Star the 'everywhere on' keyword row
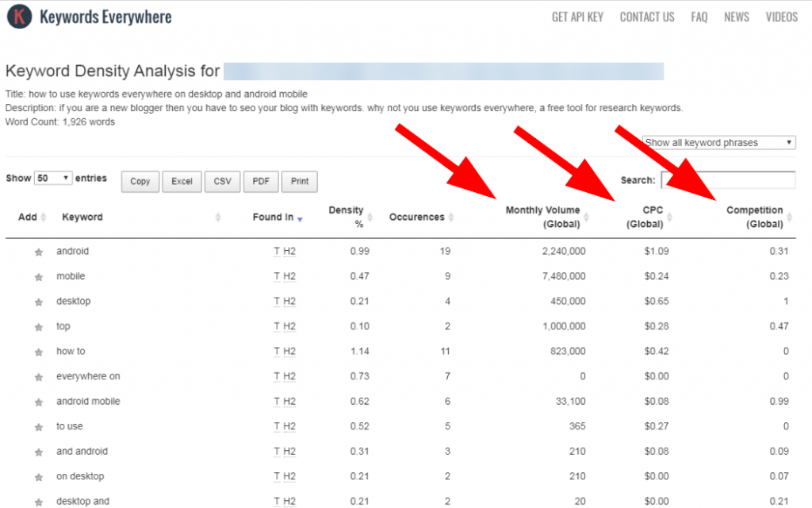The width and height of the screenshot is (812, 508). click(39, 377)
